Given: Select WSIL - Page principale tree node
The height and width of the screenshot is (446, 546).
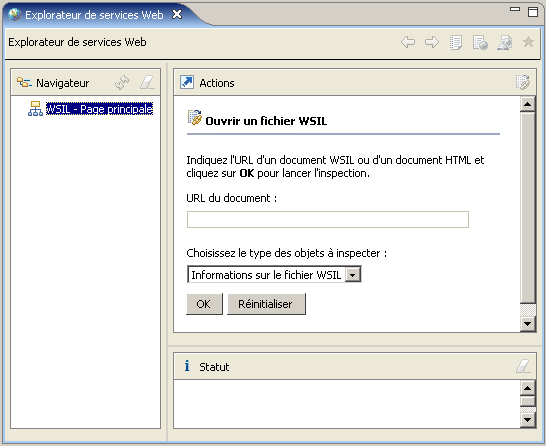Looking at the screenshot, I should 99,109.
